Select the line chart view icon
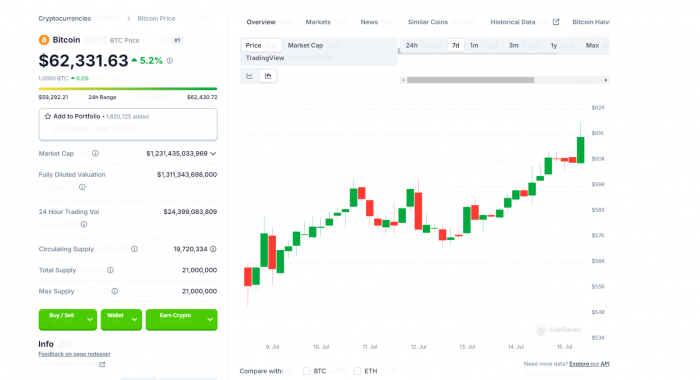The height and width of the screenshot is (380, 700). tap(250, 76)
